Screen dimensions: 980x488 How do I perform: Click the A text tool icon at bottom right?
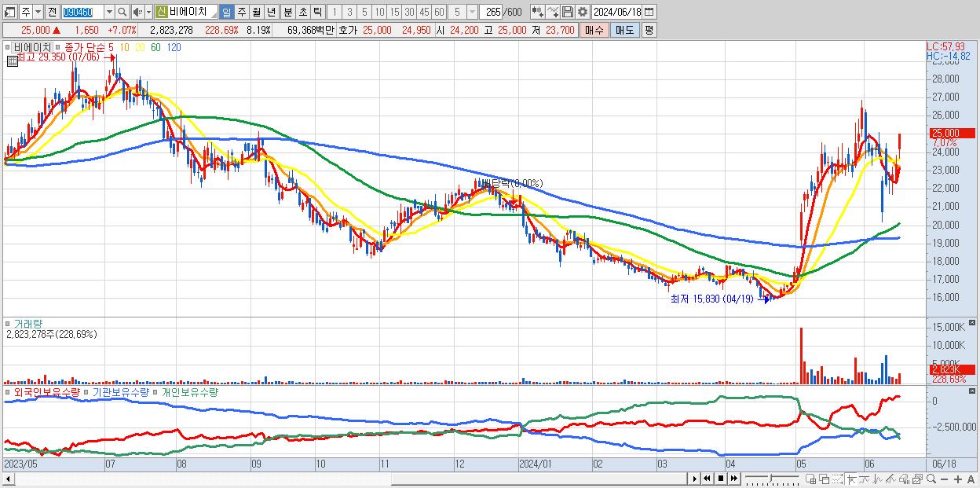coord(971,479)
